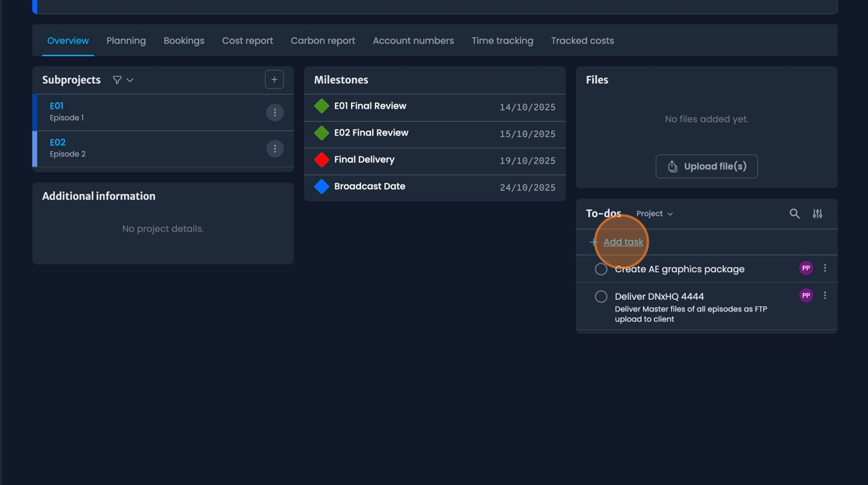Viewport: 868px width, 485px height.
Task: Open the To-dos filter options sliders icon
Action: click(817, 213)
